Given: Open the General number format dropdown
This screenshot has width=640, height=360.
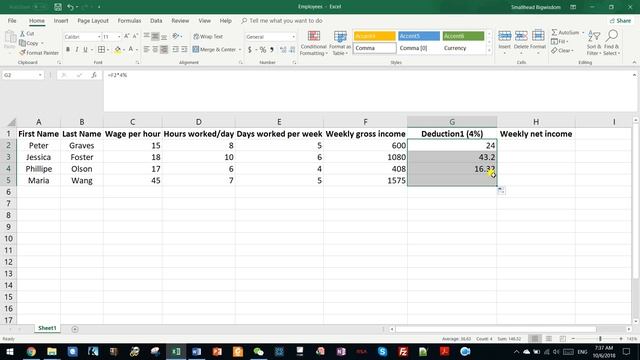Looking at the screenshot, I should 293,37.
